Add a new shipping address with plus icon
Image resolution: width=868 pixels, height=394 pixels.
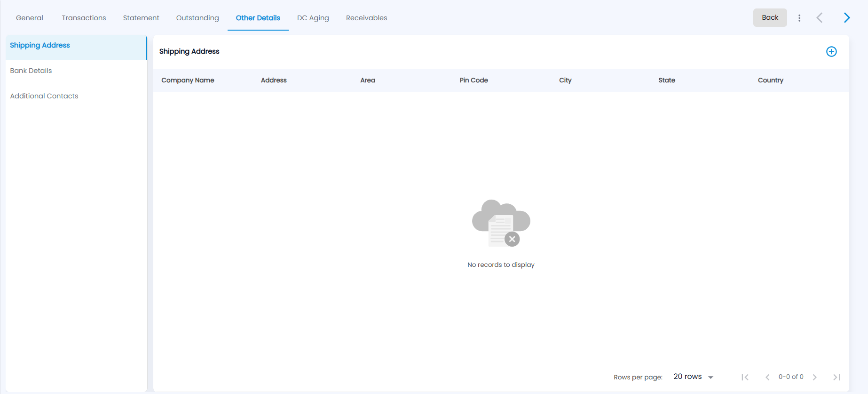point(831,52)
